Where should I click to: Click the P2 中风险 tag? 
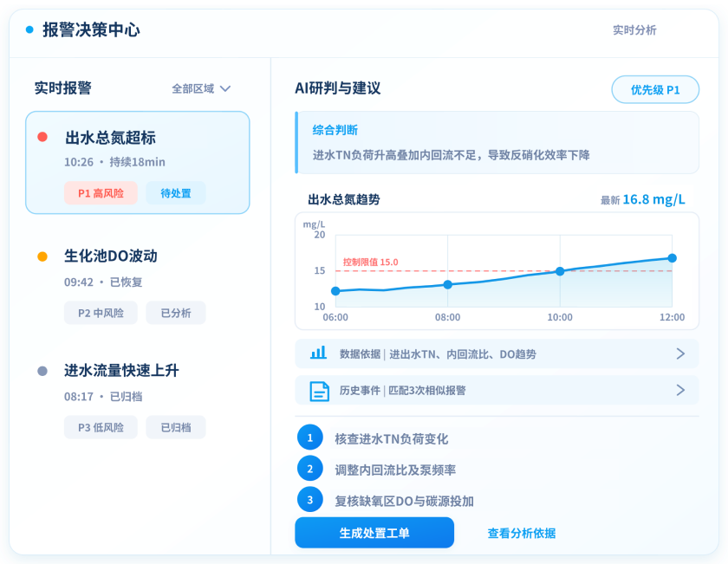[101, 313]
